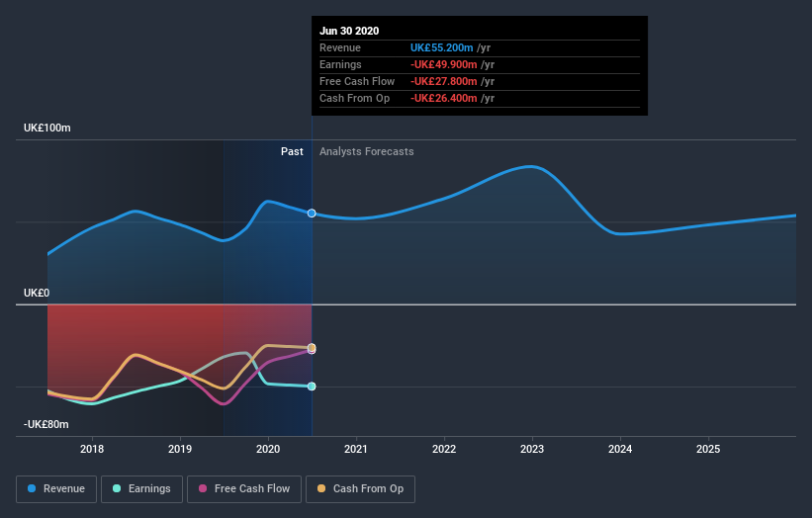The height and width of the screenshot is (518, 812).
Task: Select the 2020 x-axis label
Action: click(x=268, y=449)
